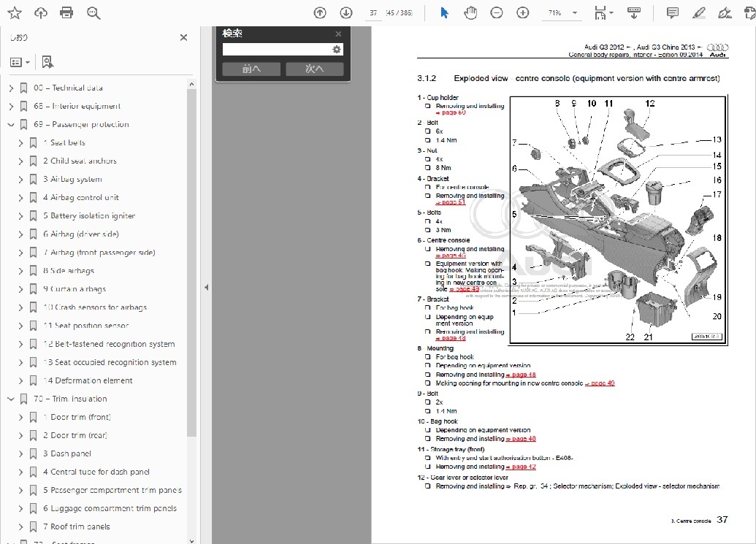Open the 2 Child seat anchors bookmark
Viewport: 756px width, 544px height.
click(80, 161)
